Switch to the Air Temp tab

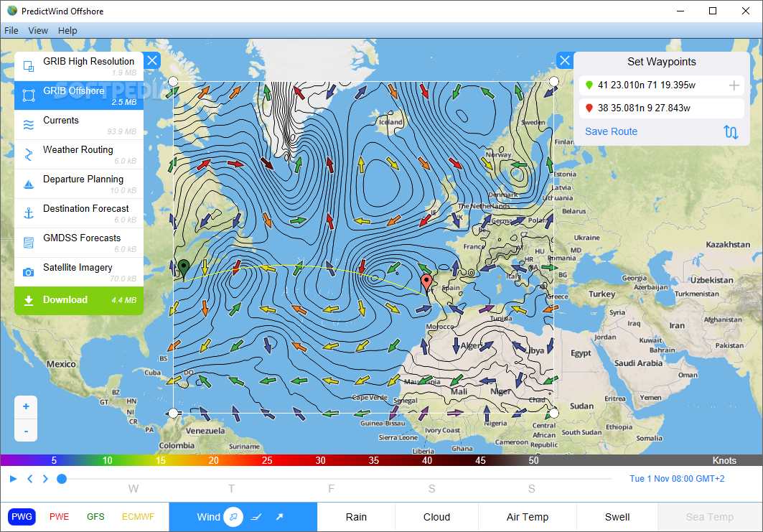528,517
